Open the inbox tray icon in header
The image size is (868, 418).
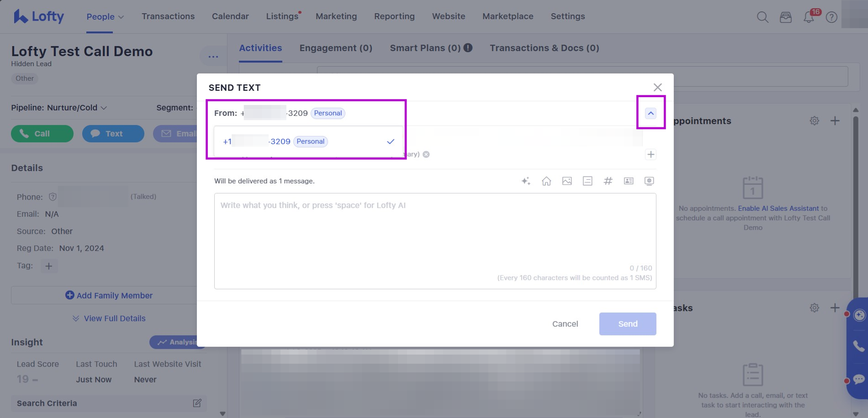[786, 17]
